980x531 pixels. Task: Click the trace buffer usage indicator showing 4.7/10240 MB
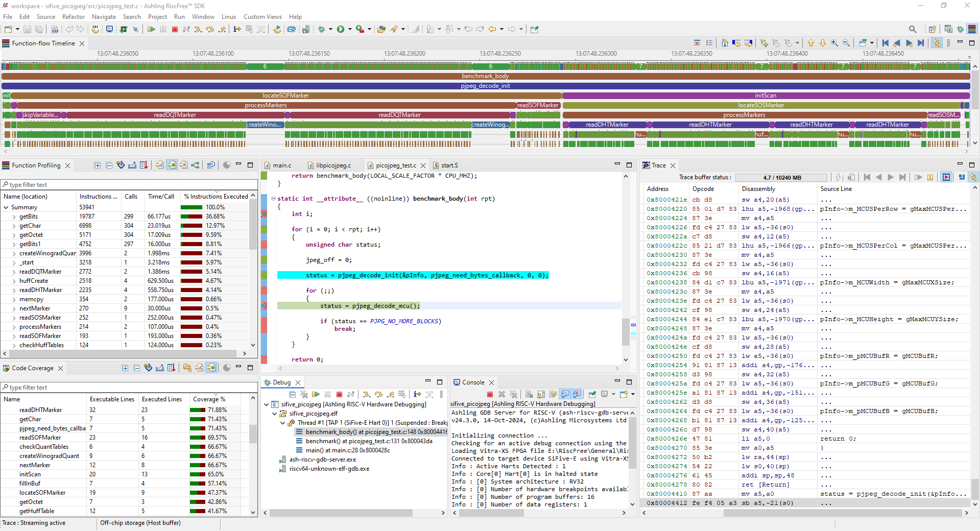click(x=780, y=178)
